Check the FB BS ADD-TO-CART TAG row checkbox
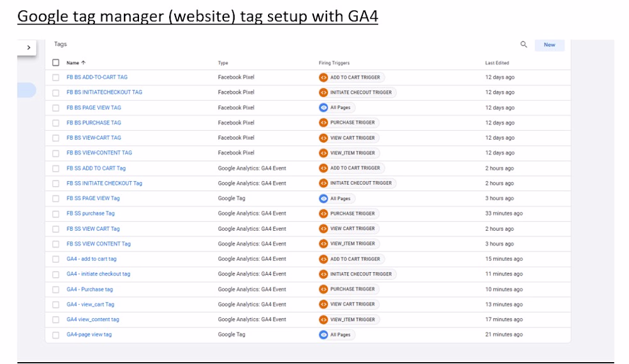629x364 pixels. (x=56, y=77)
